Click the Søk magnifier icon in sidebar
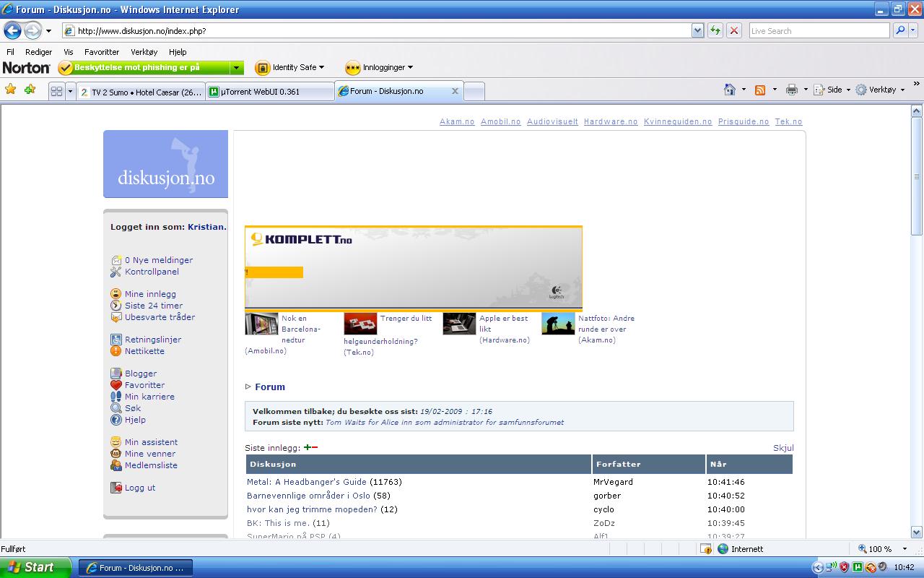Image resolution: width=924 pixels, height=578 pixels. 116,408
